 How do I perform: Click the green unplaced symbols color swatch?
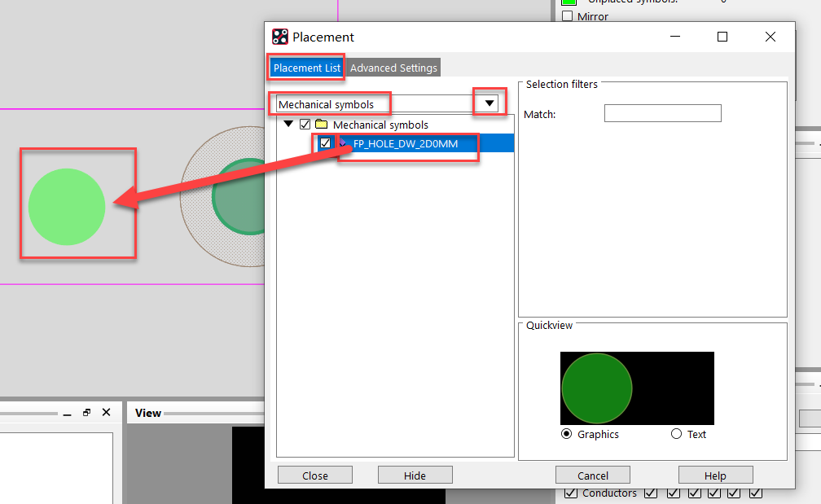569,2
